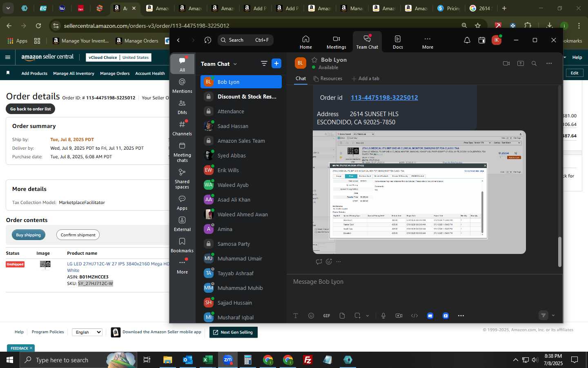The width and height of the screenshot is (588, 368).
Task: Open the order id link 113-4475198-3225012
Action: pyautogui.click(x=384, y=97)
